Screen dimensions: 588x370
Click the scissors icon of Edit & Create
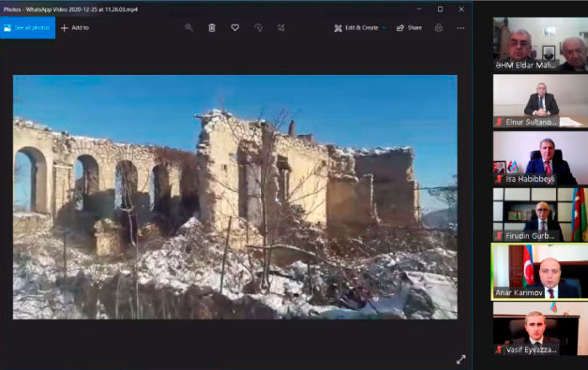point(338,28)
